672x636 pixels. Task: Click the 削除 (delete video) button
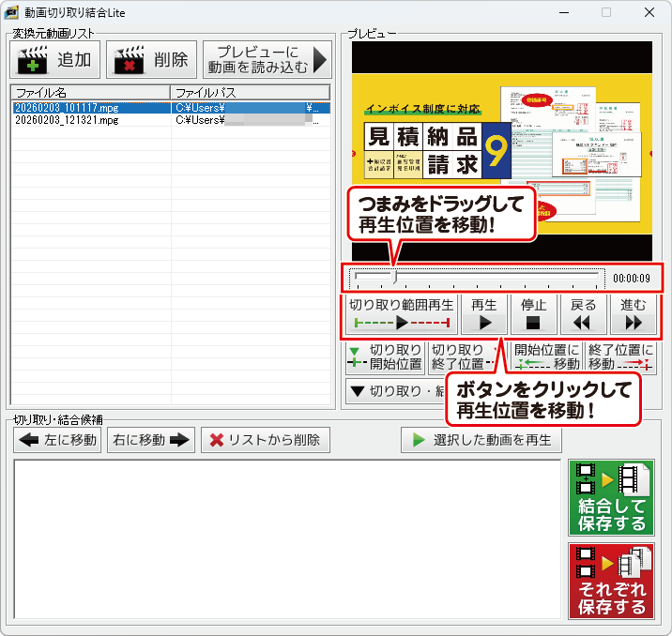(x=152, y=61)
